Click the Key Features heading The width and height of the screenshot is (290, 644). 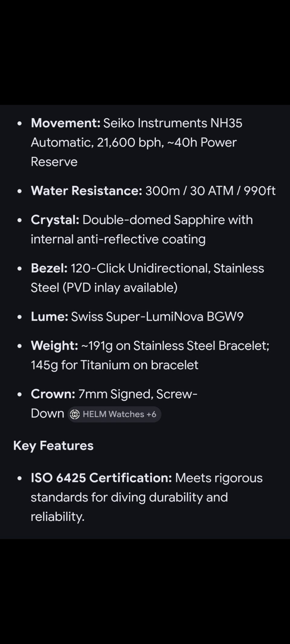pos(53,446)
